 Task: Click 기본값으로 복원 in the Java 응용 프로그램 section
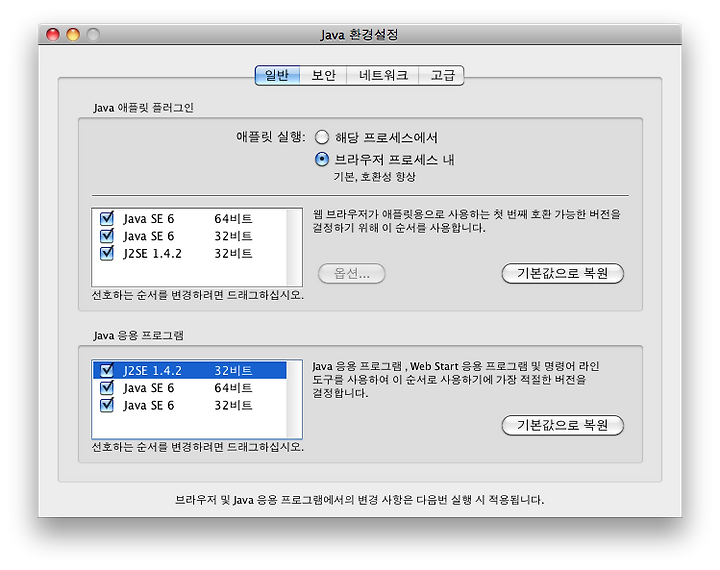pyautogui.click(x=562, y=425)
